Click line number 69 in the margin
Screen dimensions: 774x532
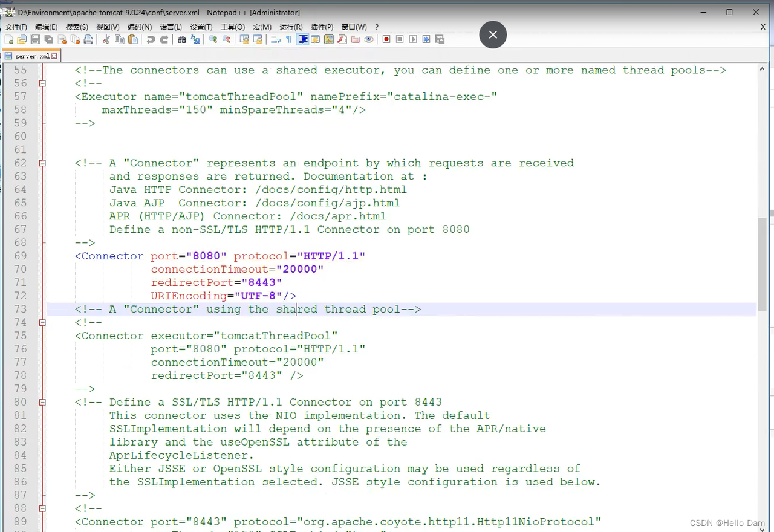pos(20,256)
